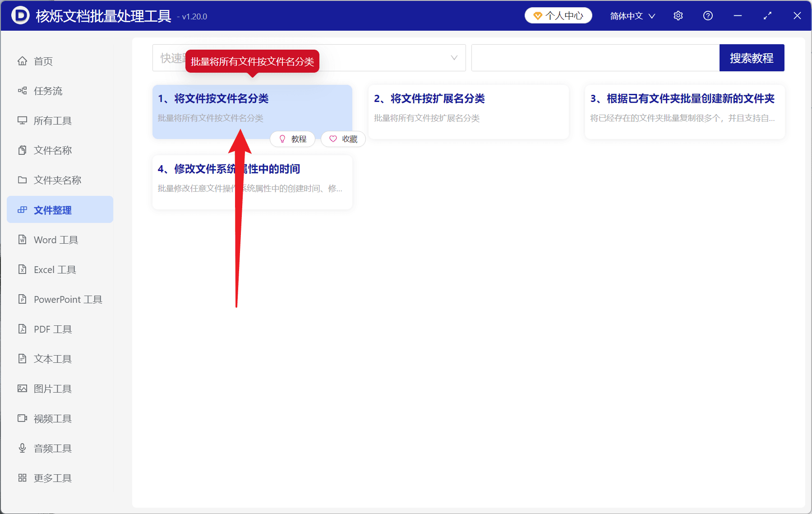Open the application settings gear
This screenshot has height=514, width=812.
click(x=678, y=15)
